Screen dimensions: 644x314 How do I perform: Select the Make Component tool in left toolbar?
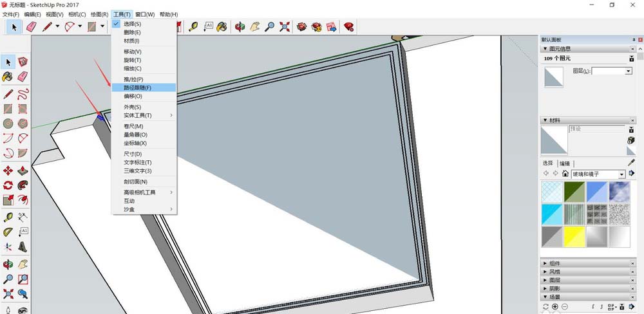tap(23, 62)
